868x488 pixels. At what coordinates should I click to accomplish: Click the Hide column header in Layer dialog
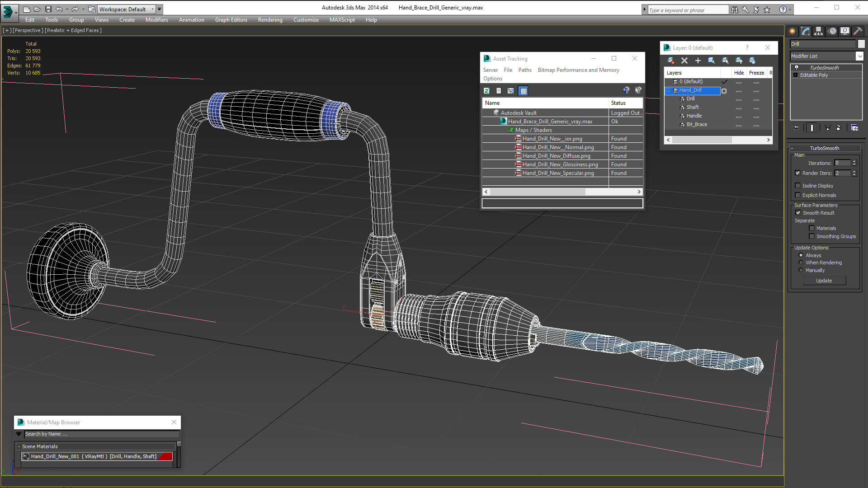click(739, 73)
